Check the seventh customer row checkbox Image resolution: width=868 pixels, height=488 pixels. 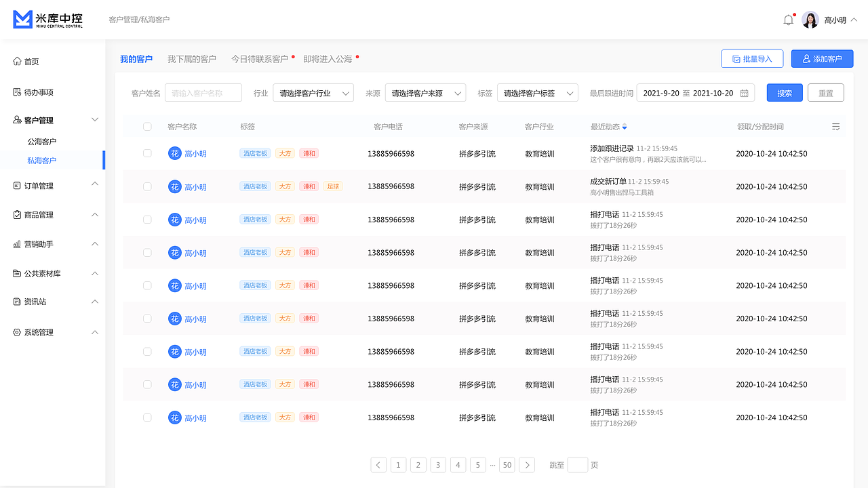[x=147, y=352]
